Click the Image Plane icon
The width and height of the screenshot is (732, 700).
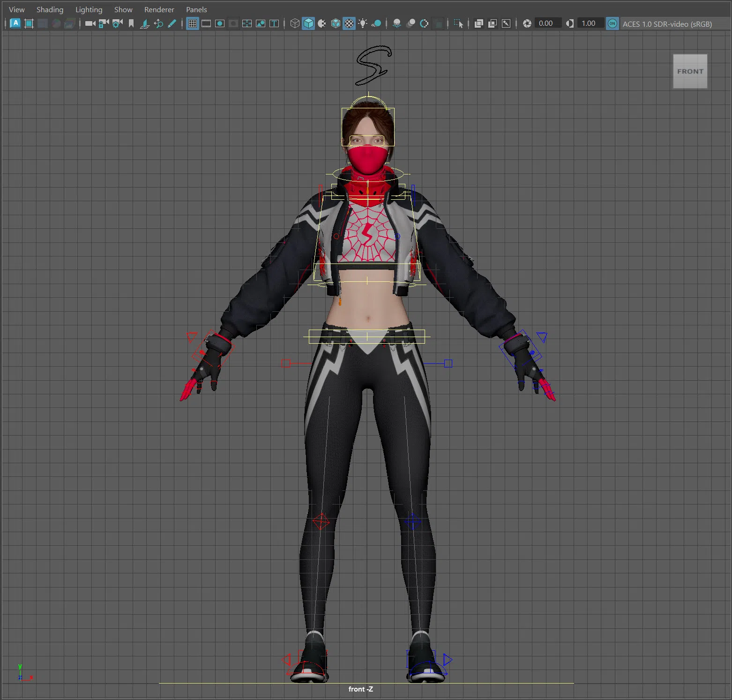(145, 23)
